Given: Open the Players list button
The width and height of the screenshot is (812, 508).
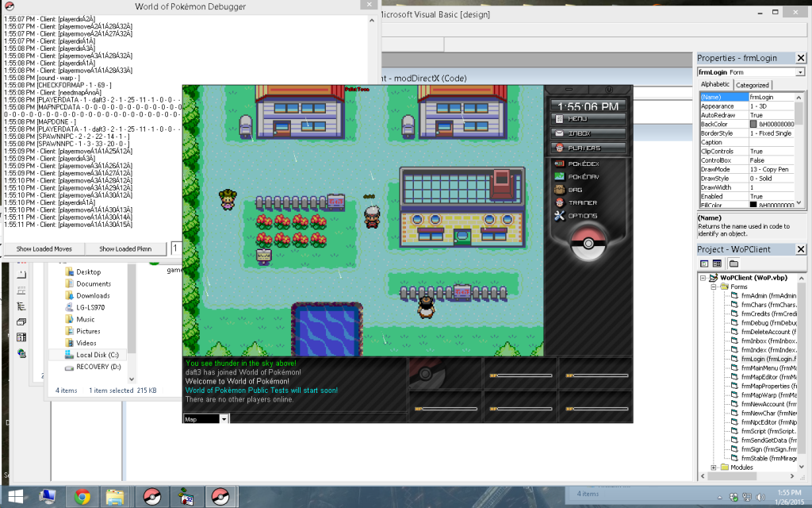Looking at the screenshot, I should pos(588,148).
